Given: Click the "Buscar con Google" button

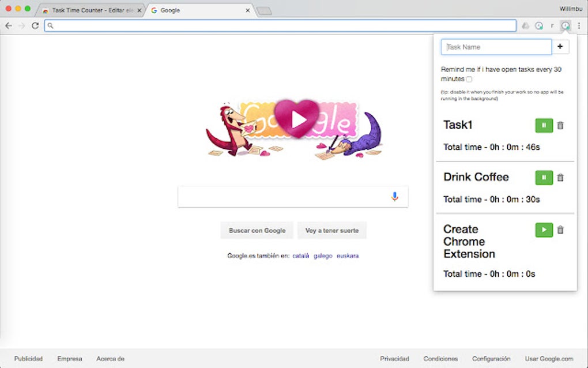Looking at the screenshot, I should 257,230.
